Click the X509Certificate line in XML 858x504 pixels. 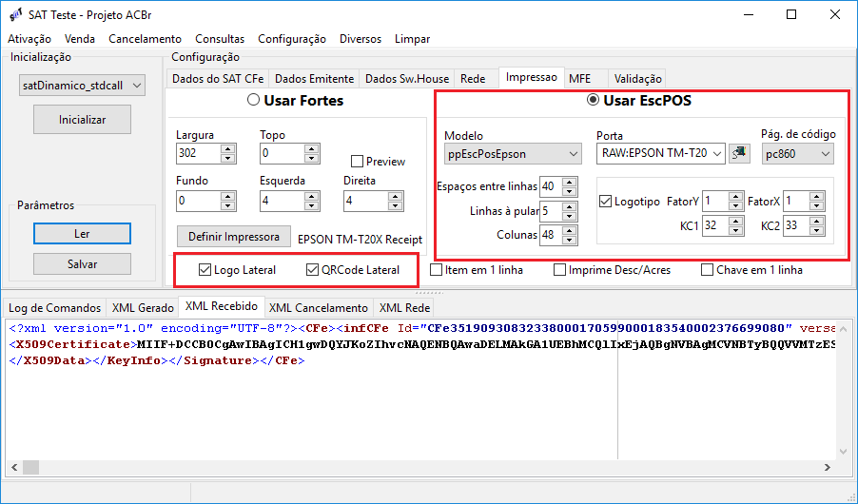pyautogui.click(x=422, y=345)
